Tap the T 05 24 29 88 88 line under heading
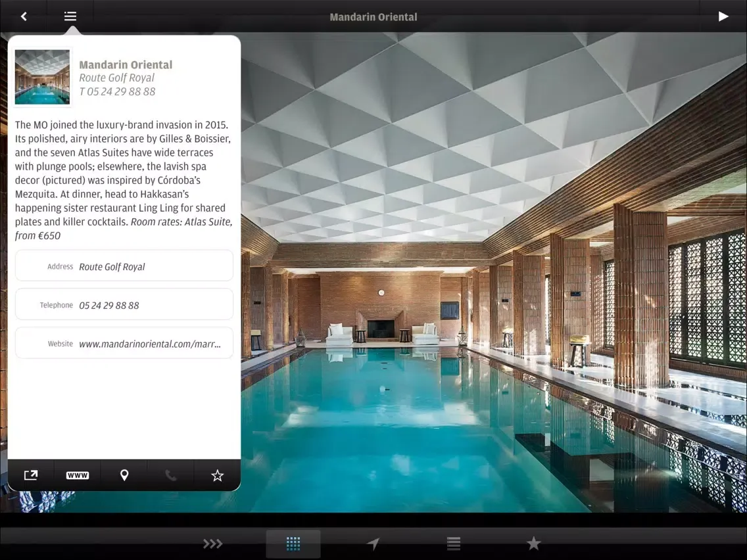 click(117, 91)
